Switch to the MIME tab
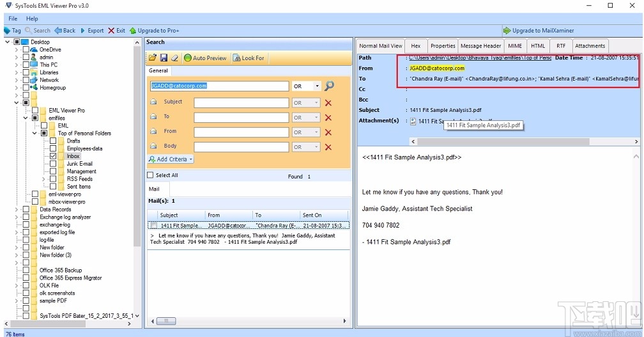 coord(515,46)
